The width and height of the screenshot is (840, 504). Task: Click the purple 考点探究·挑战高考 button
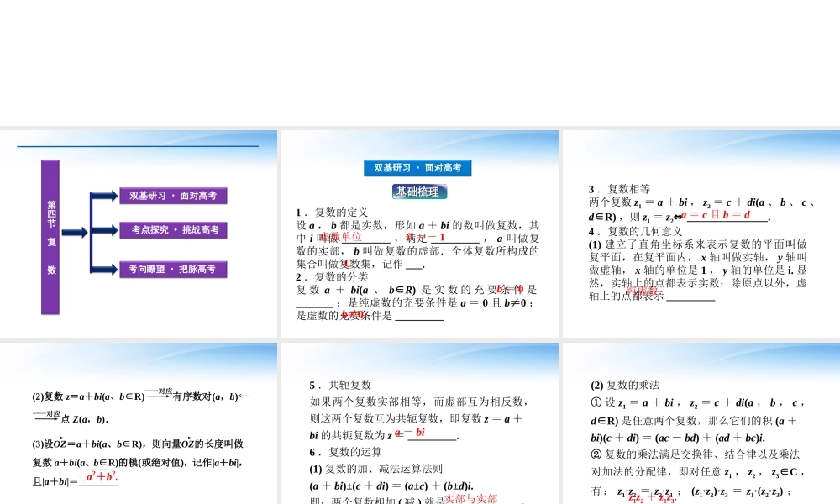[173, 230]
